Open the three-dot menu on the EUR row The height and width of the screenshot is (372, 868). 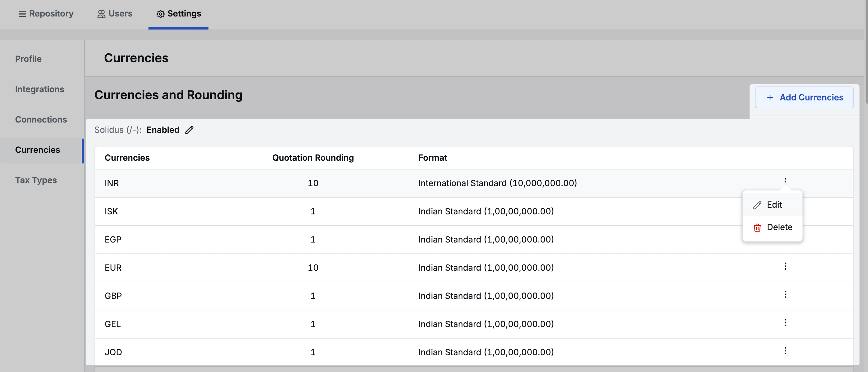[785, 266]
